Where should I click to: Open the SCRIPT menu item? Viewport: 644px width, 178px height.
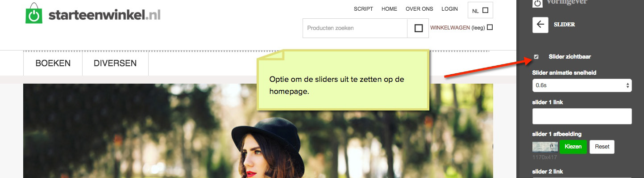coord(363,9)
